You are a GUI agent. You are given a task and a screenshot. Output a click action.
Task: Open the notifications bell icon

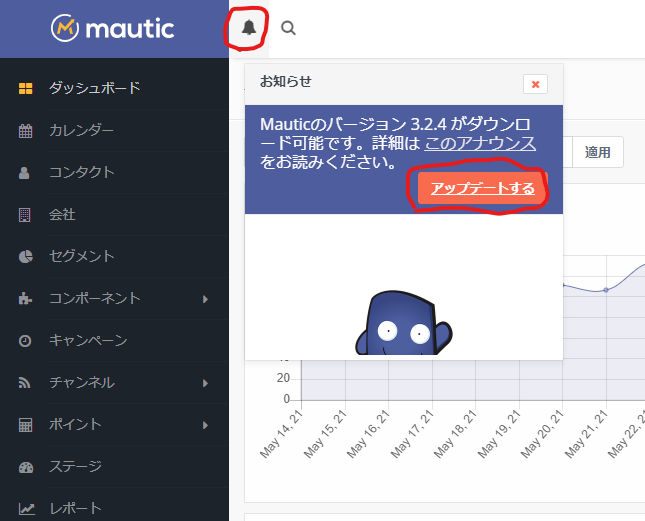click(249, 28)
